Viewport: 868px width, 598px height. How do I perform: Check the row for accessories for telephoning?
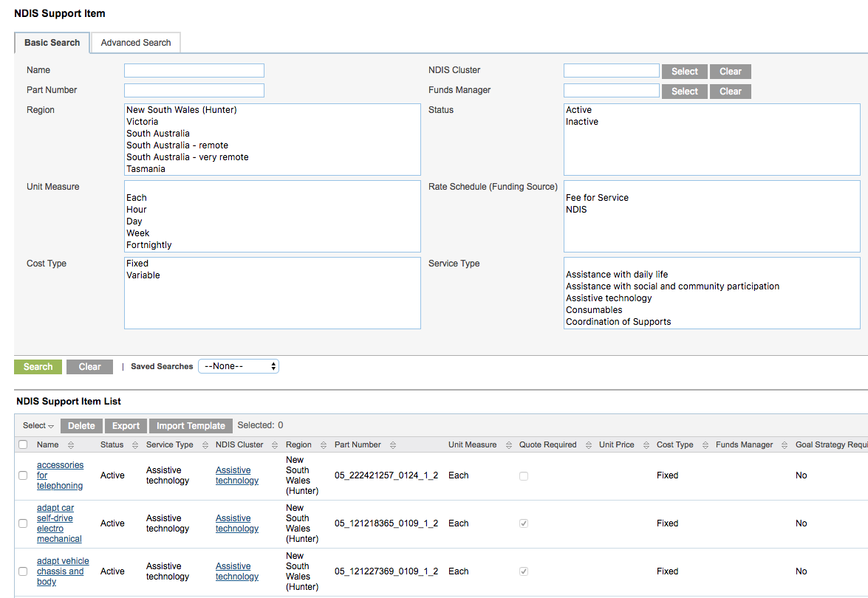23,475
